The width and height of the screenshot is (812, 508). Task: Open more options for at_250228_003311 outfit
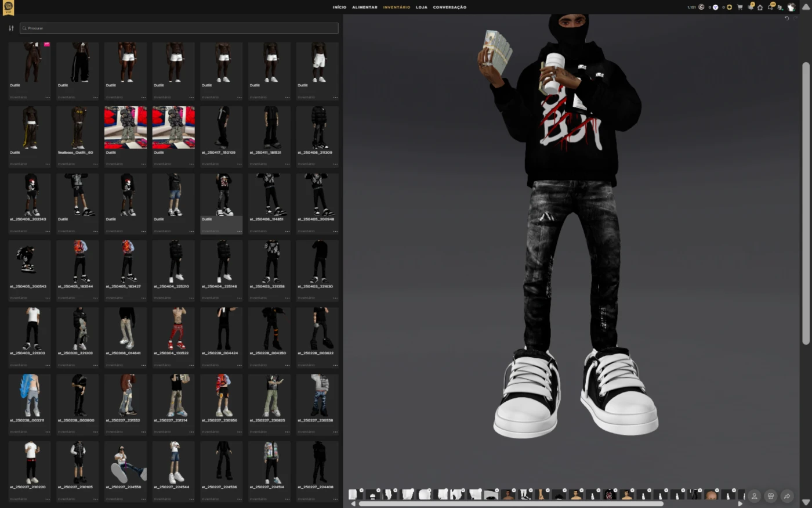click(x=48, y=432)
